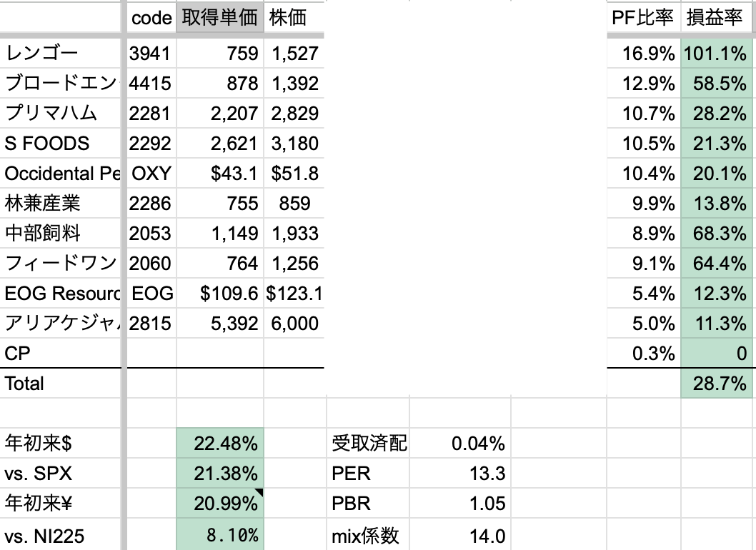The image size is (756, 550).
Task: Select the $43.1 acquisition price
Action: click(x=220, y=173)
